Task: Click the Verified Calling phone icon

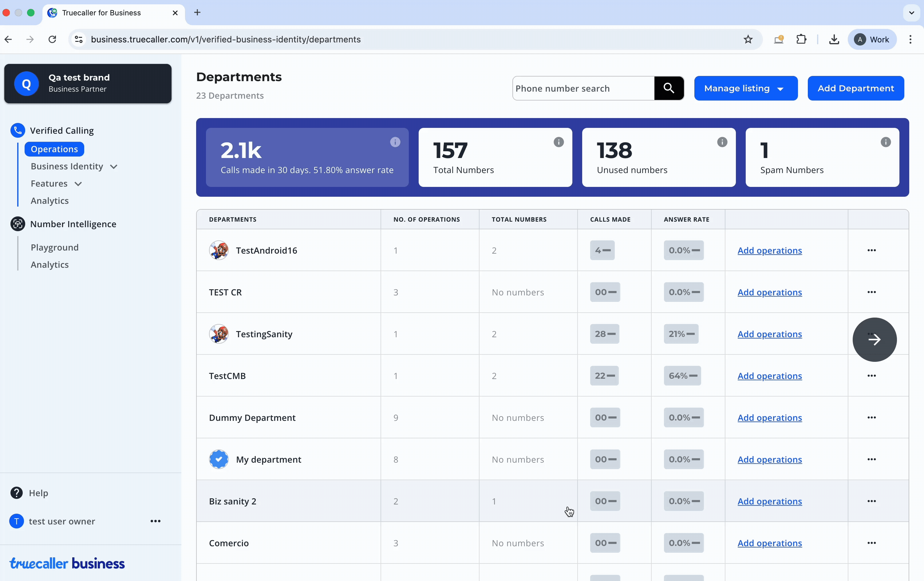Action: click(18, 130)
